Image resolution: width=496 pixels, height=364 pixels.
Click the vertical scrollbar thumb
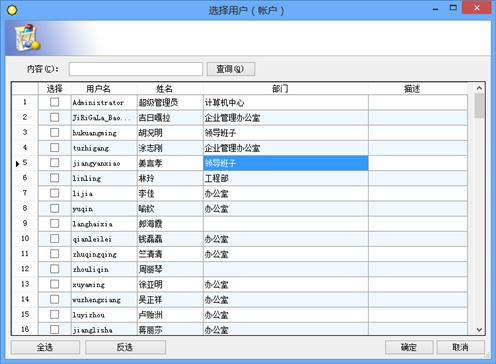479,106
